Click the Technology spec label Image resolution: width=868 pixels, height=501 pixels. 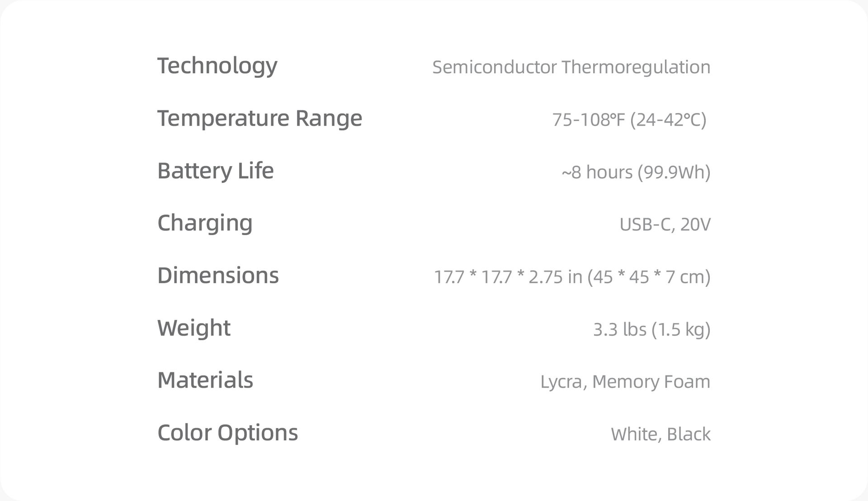[217, 66]
